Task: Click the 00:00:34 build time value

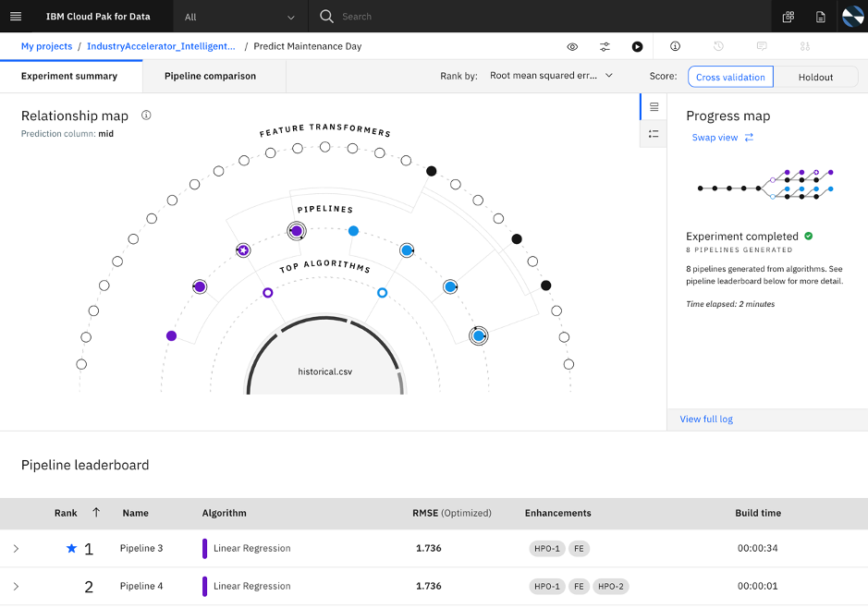Action: tap(757, 548)
